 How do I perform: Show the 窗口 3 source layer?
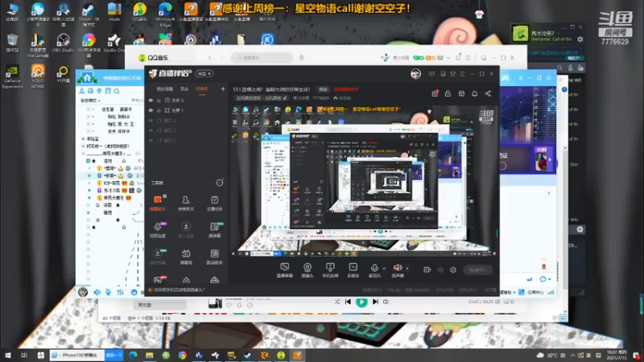pyautogui.click(x=151, y=120)
